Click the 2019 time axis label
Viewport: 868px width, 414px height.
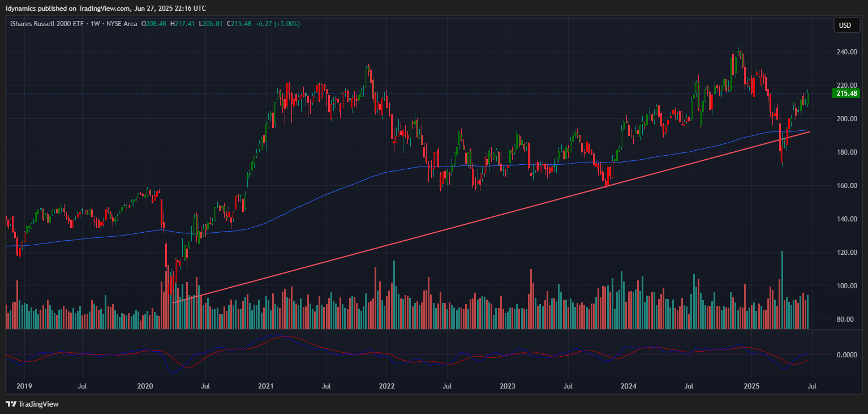click(24, 386)
